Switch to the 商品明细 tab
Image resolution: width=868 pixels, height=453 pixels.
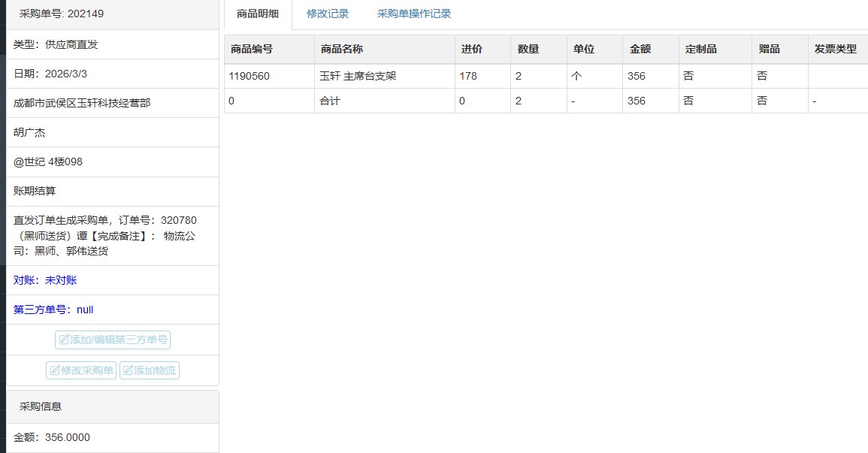pos(257,14)
